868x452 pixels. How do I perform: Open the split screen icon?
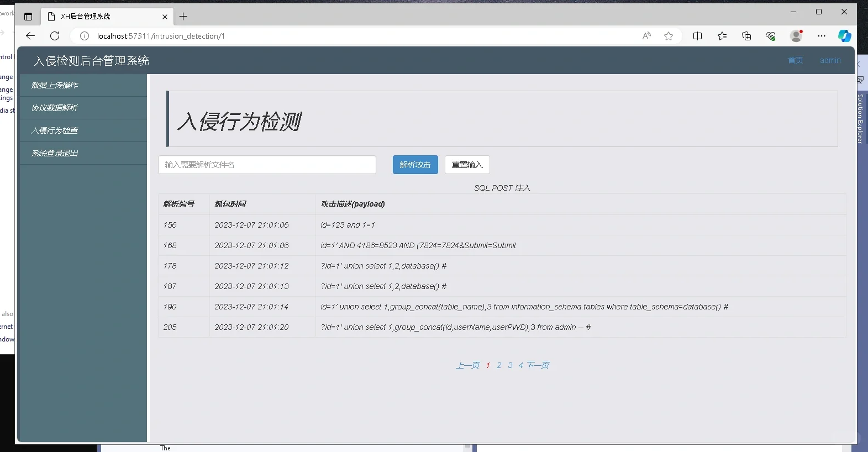point(698,36)
